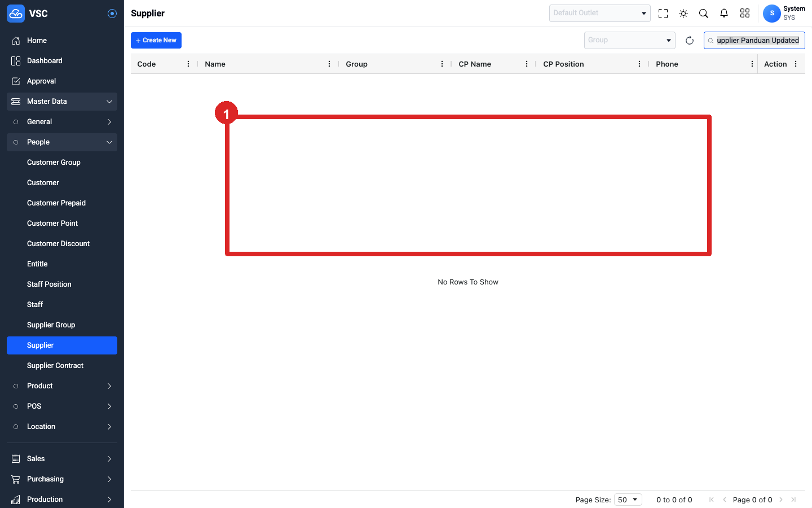The width and height of the screenshot is (812, 508).
Task: Sort by Group column header
Action: point(357,64)
